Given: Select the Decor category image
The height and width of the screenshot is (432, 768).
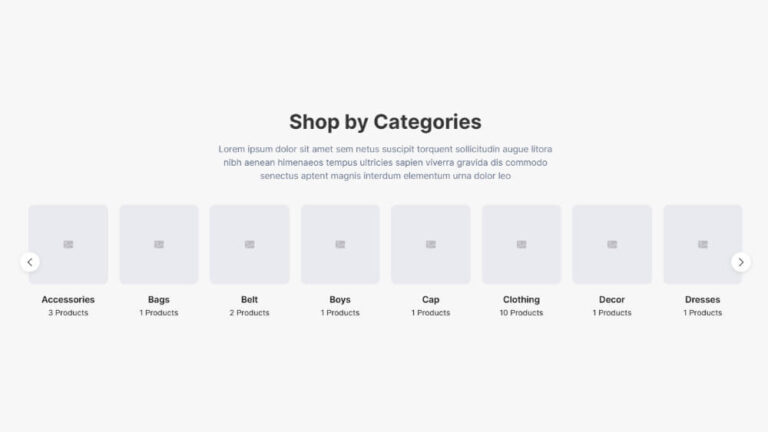Looking at the screenshot, I should tap(612, 244).
